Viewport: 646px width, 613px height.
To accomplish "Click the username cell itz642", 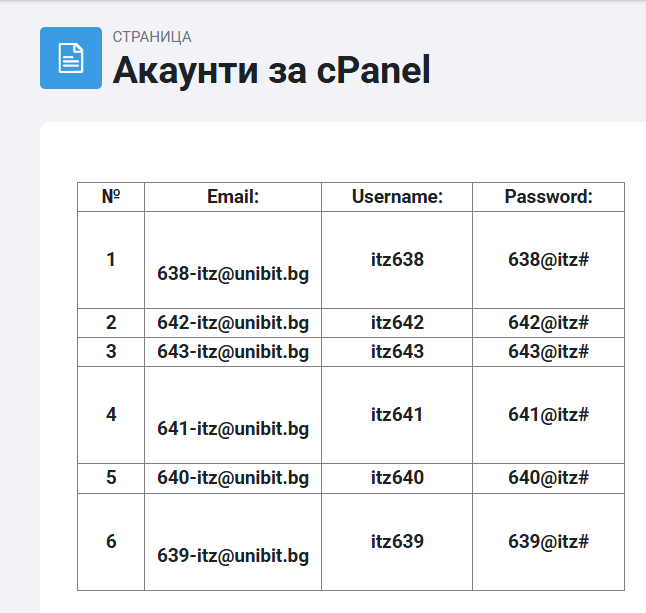I will [x=397, y=323].
